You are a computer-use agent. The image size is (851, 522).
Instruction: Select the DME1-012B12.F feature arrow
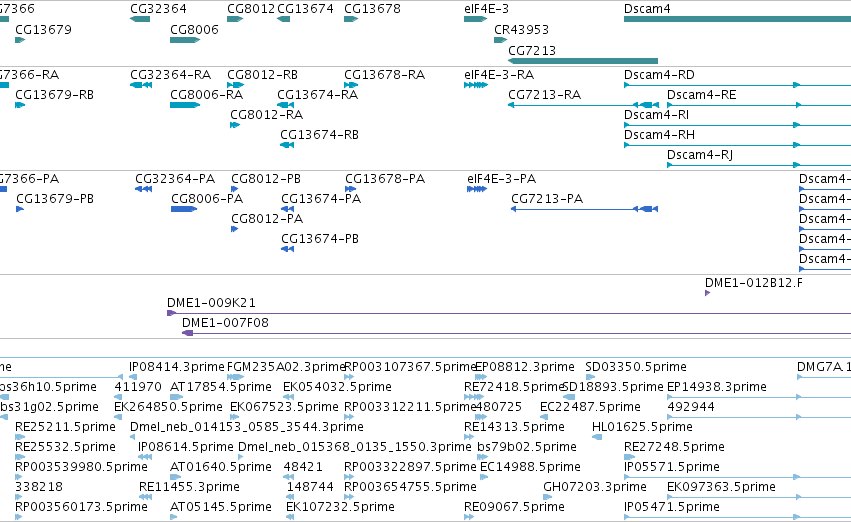pos(707,293)
